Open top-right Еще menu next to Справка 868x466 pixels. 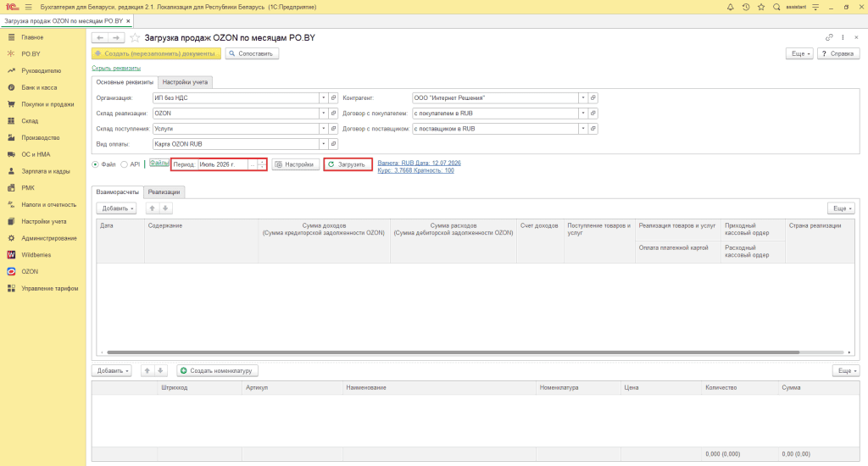tap(799, 53)
